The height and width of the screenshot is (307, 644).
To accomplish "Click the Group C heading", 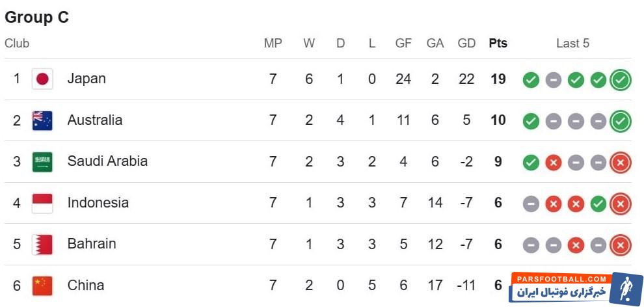I will (x=36, y=18).
